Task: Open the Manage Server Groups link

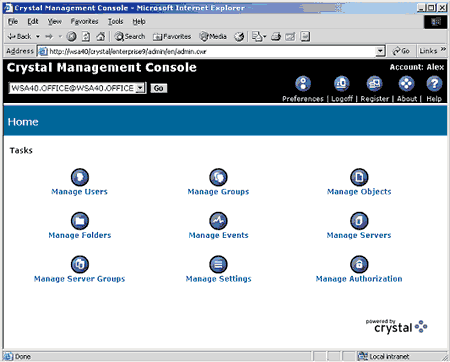Action: click(x=79, y=279)
